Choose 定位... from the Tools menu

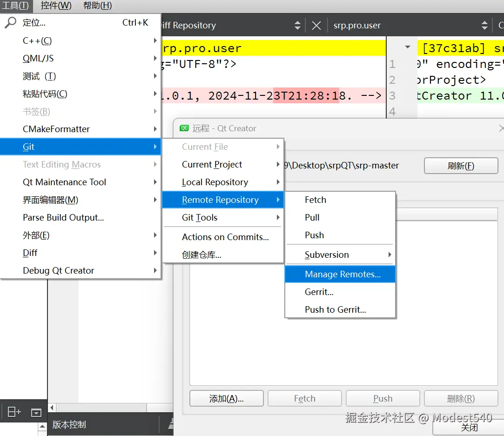pyautogui.click(x=81, y=23)
